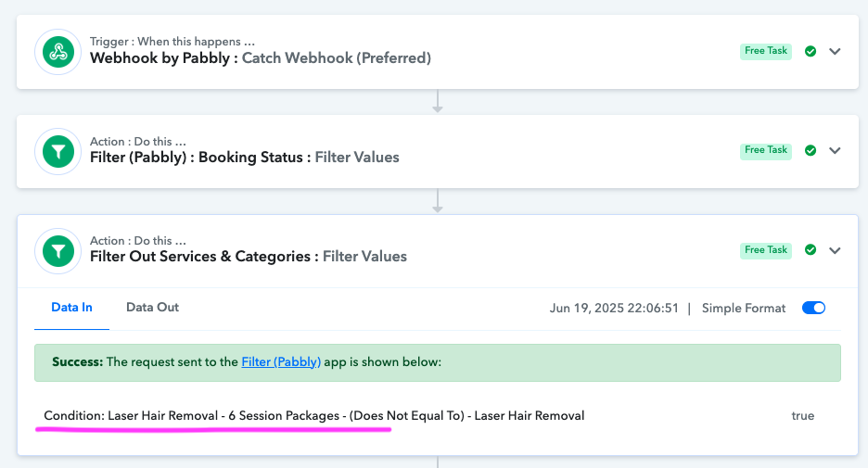Collapse the Filter Out Services & Categories step

(835, 249)
